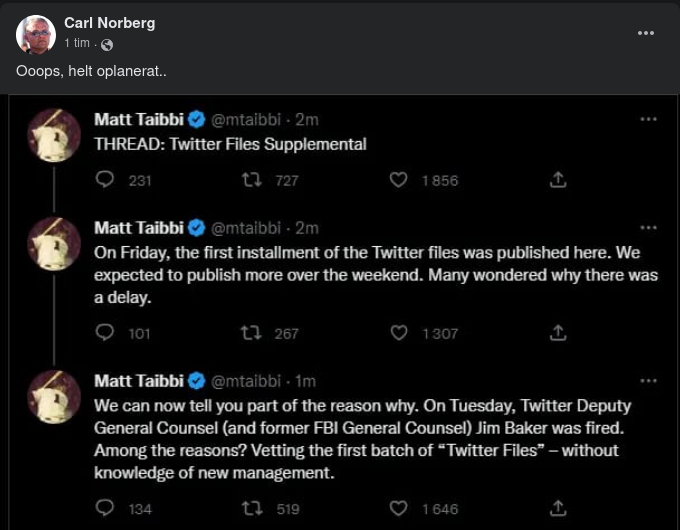Click reply icon on the 'On Friday' tweet
Viewport: 680px width, 530px height.
tap(105, 333)
